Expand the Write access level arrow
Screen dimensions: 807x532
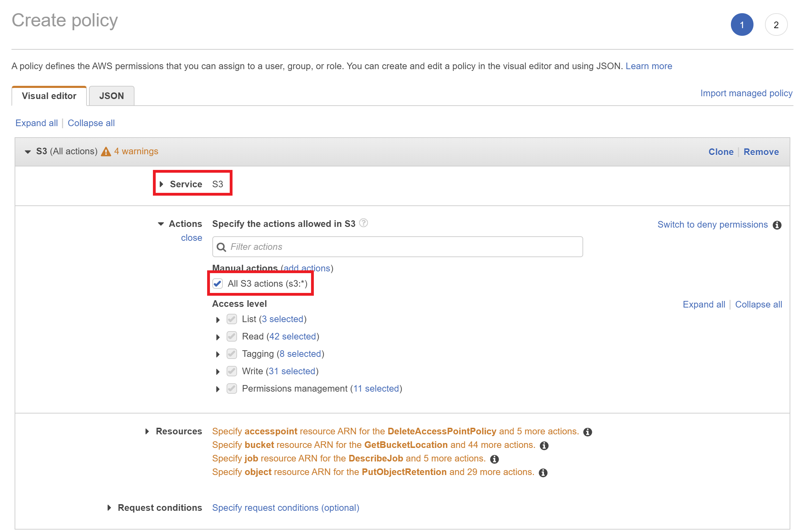[x=218, y=372]
